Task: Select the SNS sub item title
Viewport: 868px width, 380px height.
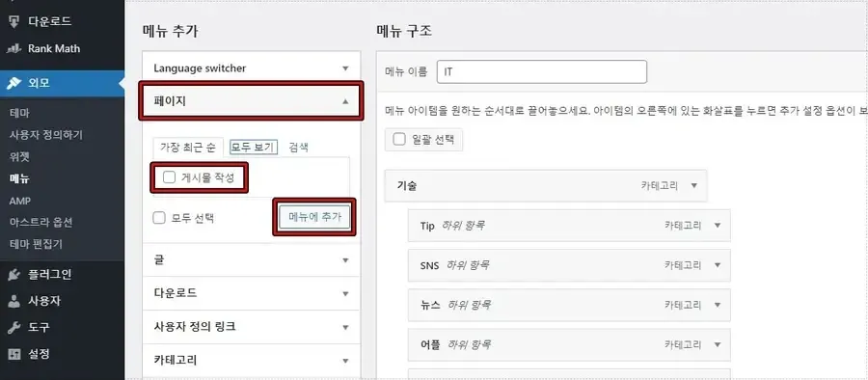Action: point(429,265)
